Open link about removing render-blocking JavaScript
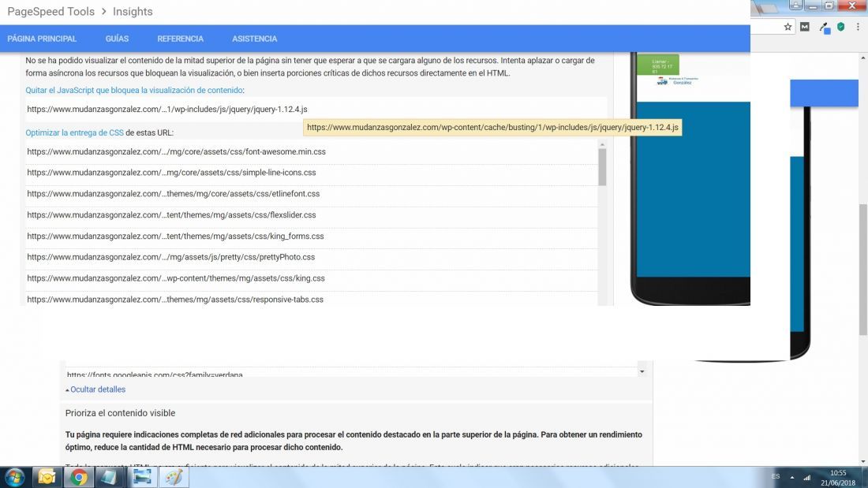Image resolution: width=868 pixels, height=488 pixels. pos(134,90)
